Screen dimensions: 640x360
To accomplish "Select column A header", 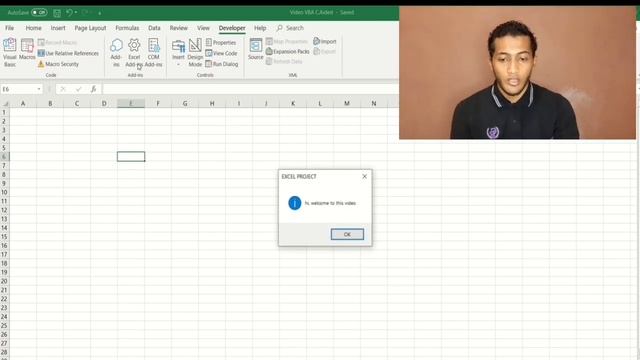I will (23, 104).
